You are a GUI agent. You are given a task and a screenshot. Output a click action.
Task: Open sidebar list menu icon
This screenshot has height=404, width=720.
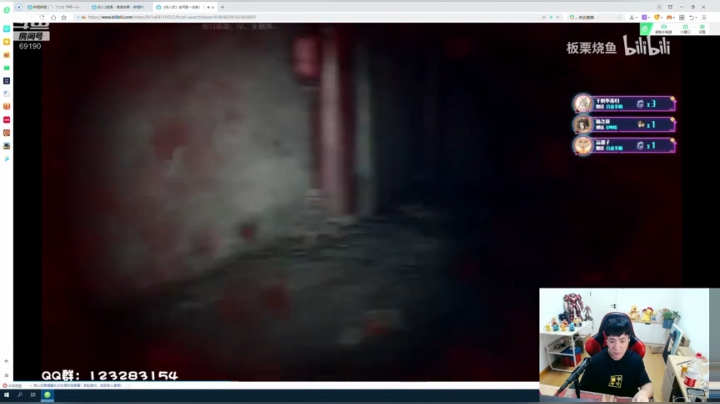pyautogui.click(x=6, y=376)
